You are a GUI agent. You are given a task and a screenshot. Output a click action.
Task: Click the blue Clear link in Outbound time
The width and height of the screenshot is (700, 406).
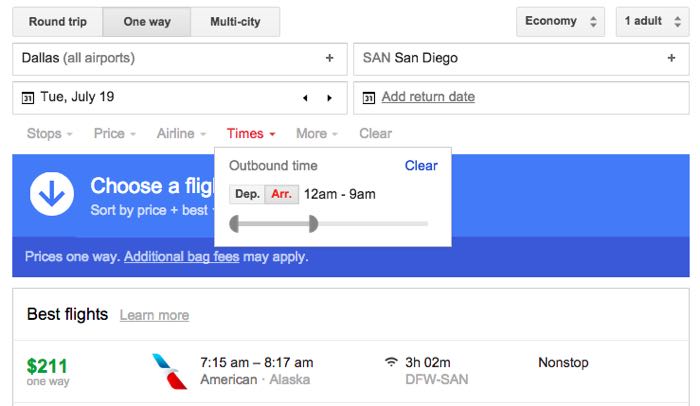[x=421, y=166]
